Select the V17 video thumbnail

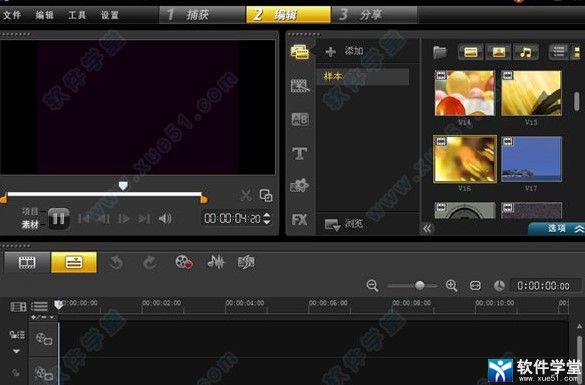tap(531, 159)
